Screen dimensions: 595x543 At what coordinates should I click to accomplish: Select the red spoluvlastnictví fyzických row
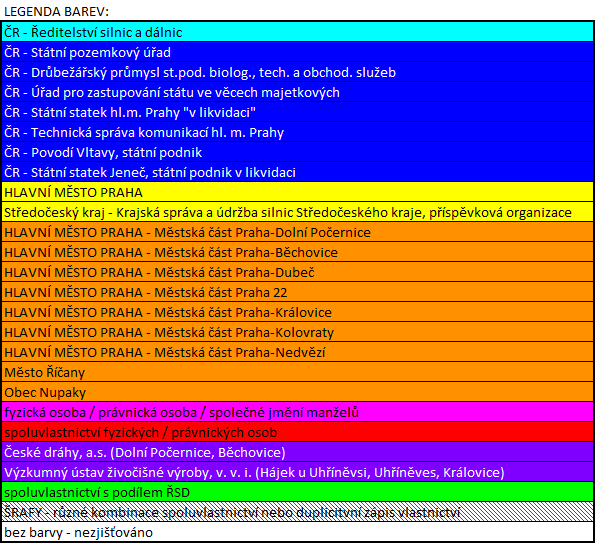pos(298,432)
